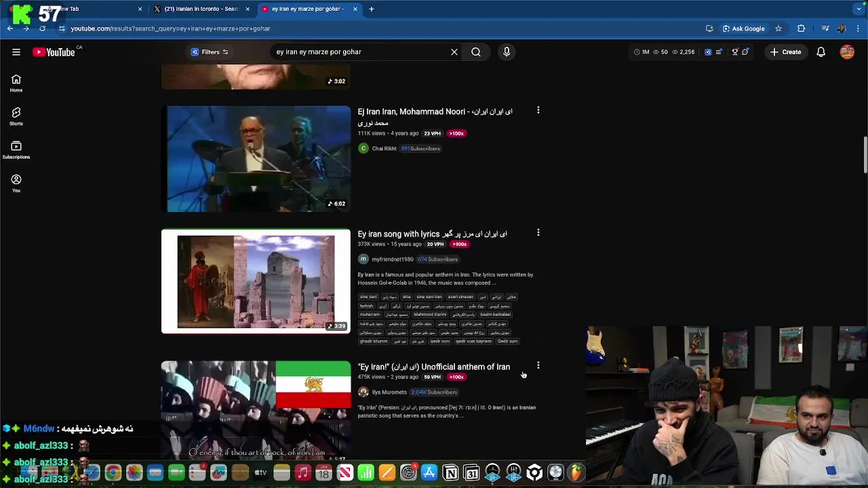Click the 1M stats counter in header
This screenshot has height=488, width=868.
click(x=642, y=52)
